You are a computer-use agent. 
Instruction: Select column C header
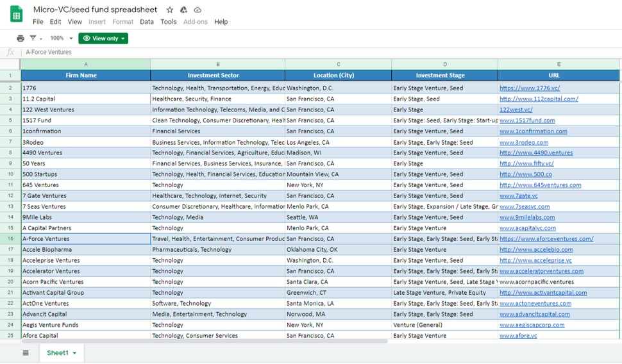point(338,64)
